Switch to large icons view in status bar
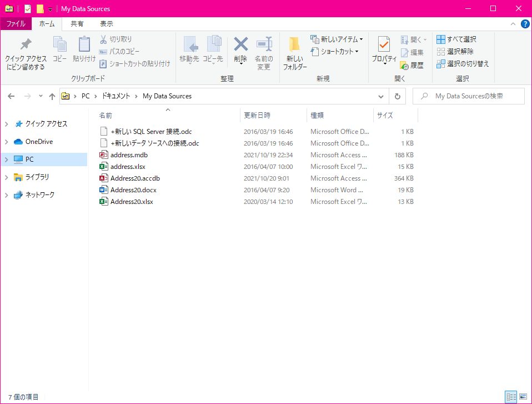 pyautogui.click(x=523, y=397)
